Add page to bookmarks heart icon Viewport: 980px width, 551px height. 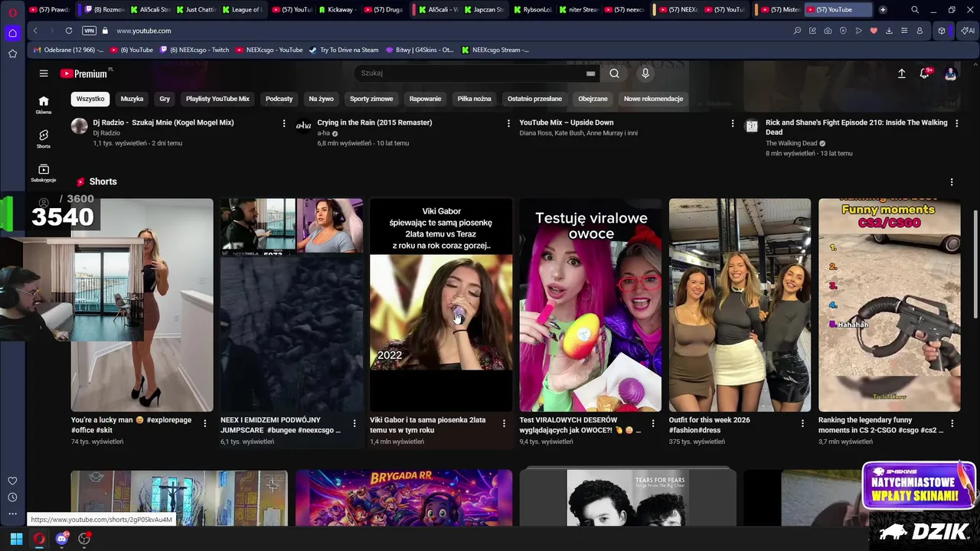point(874,31)
